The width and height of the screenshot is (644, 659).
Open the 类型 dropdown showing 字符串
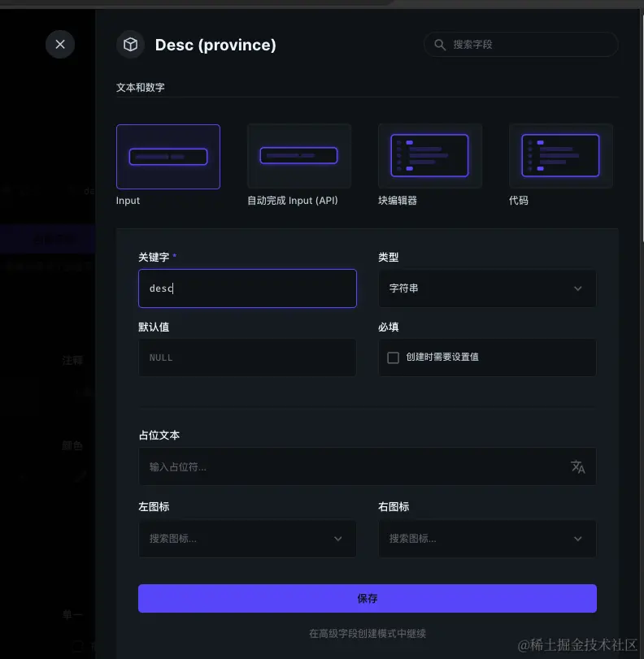point(487,288)
